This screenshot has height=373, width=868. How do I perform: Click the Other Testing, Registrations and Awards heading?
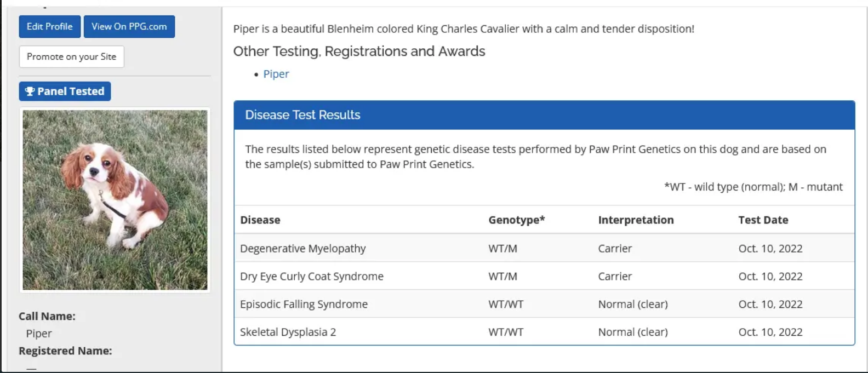pos(359,51)
